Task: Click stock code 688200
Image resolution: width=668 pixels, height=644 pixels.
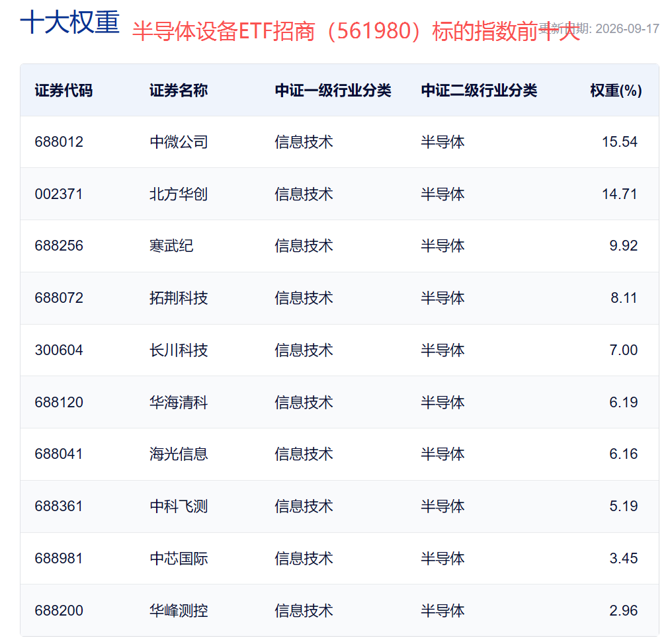Action: click(59, 610)
